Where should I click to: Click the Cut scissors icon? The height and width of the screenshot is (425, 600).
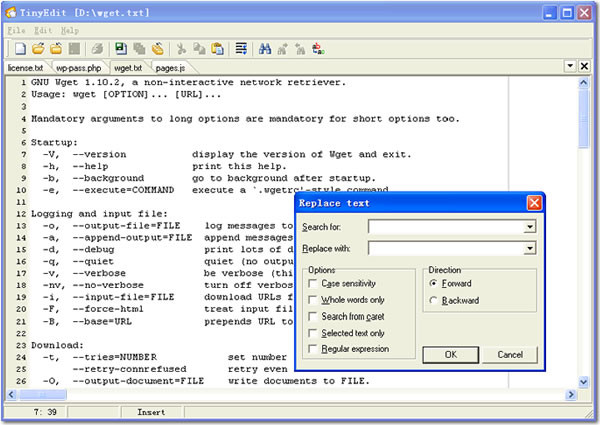click(x=182, y=47)
